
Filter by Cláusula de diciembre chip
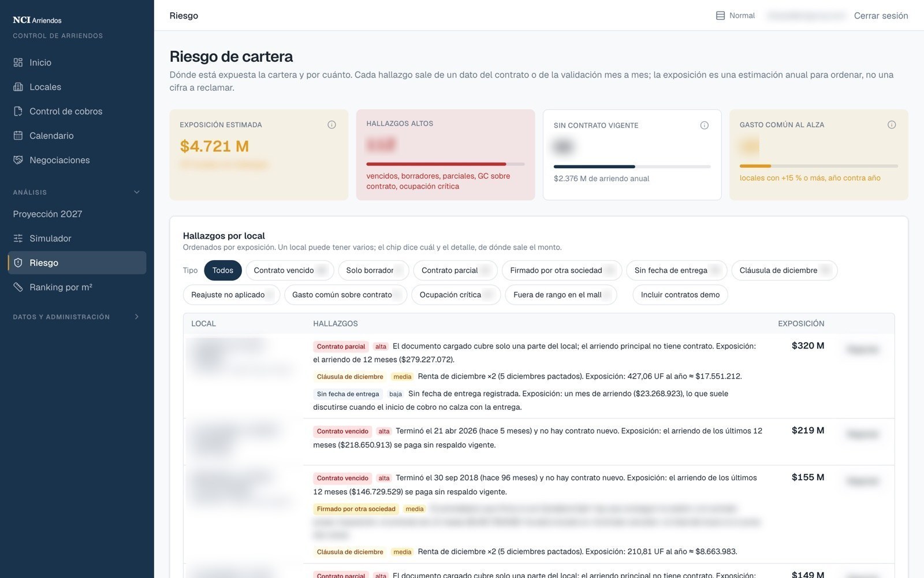click(x=784, y=271)
